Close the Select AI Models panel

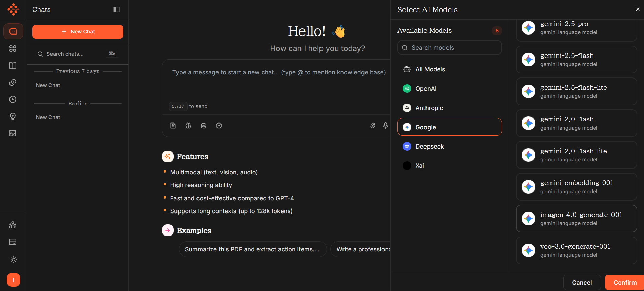tap(638, 9)
